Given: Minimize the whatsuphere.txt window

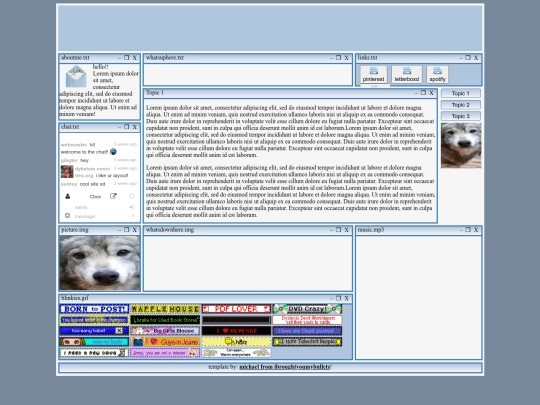Looking at the screenshot, I should (x=331, y=58).
